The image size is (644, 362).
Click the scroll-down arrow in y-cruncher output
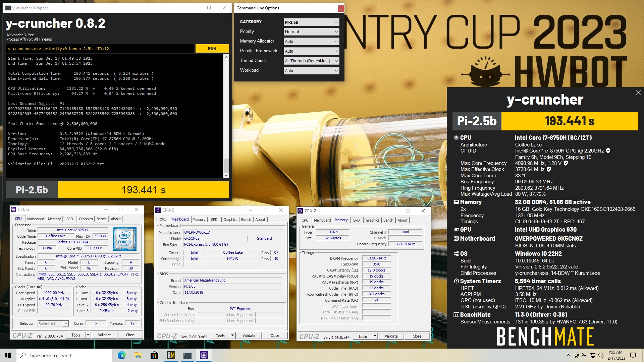[226, 175]
